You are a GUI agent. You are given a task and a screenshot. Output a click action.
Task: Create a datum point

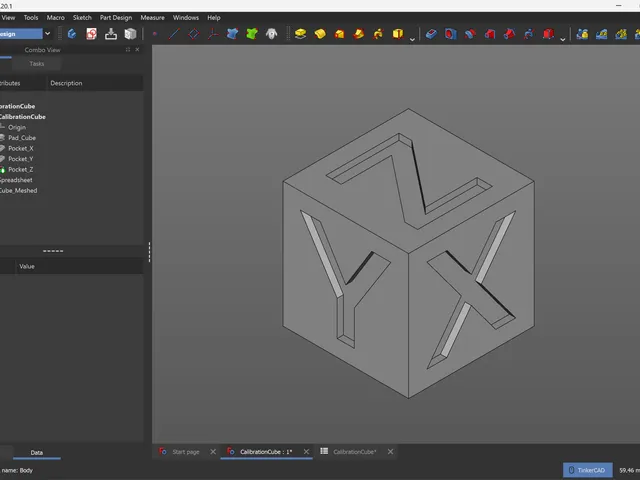pos(155,33)
